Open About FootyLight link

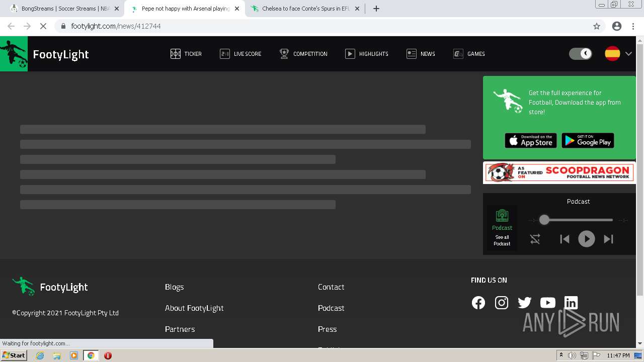click(x=194, y=308)
